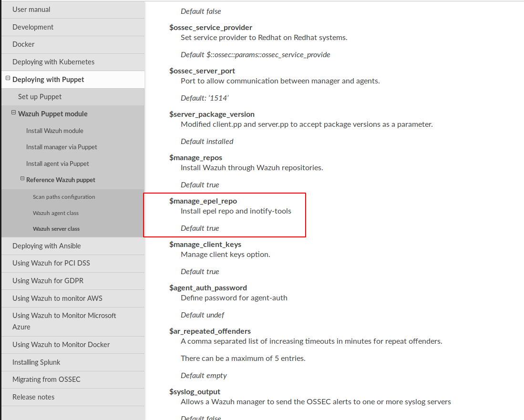Open the Development page

click(33, 27)
